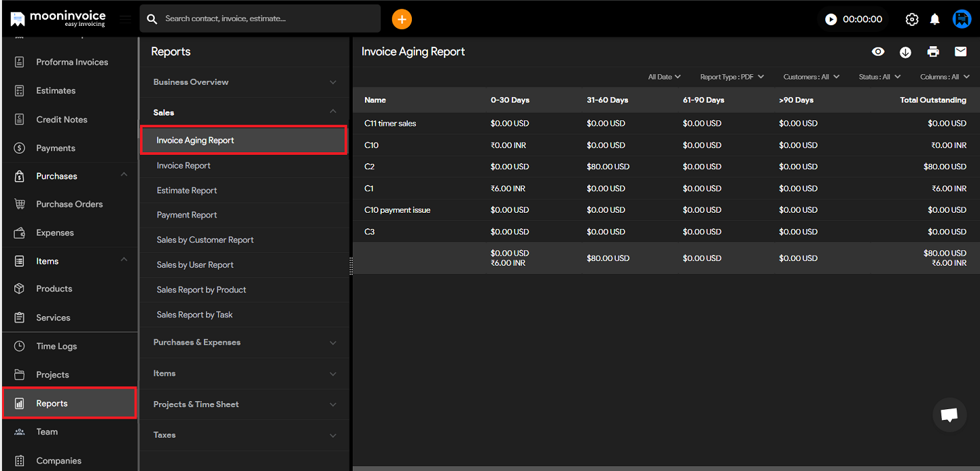Image resolution: width=980 pixels, height=471 pixels.
Task: Collapse the Sales reports section
Action: (x=244, y=112)
